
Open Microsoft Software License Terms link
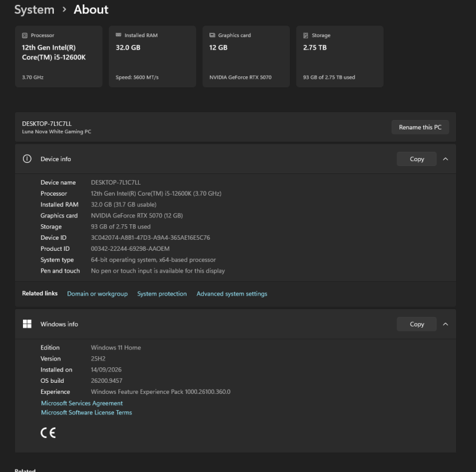(87, 413)
